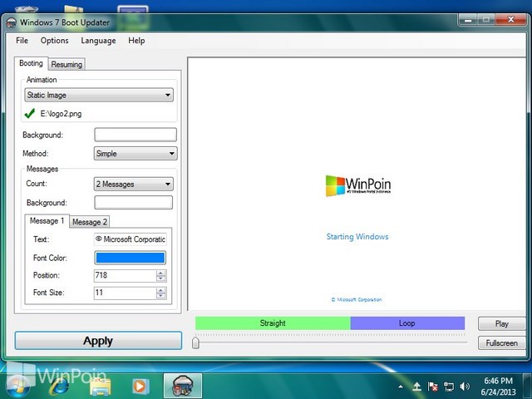The image size is (532, 399).
Task: Click the preview timeline slider thumb
Action: click(195, 342)
